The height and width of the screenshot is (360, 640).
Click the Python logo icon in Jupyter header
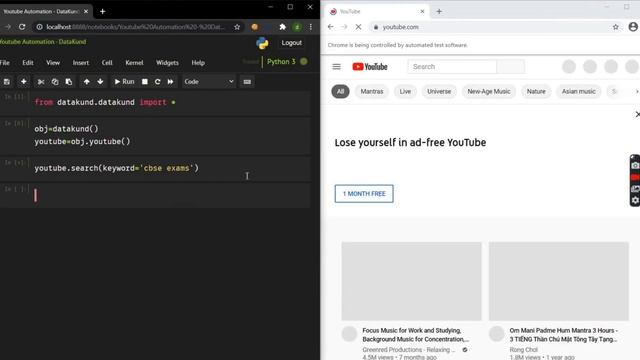click(x=262, y=43)
